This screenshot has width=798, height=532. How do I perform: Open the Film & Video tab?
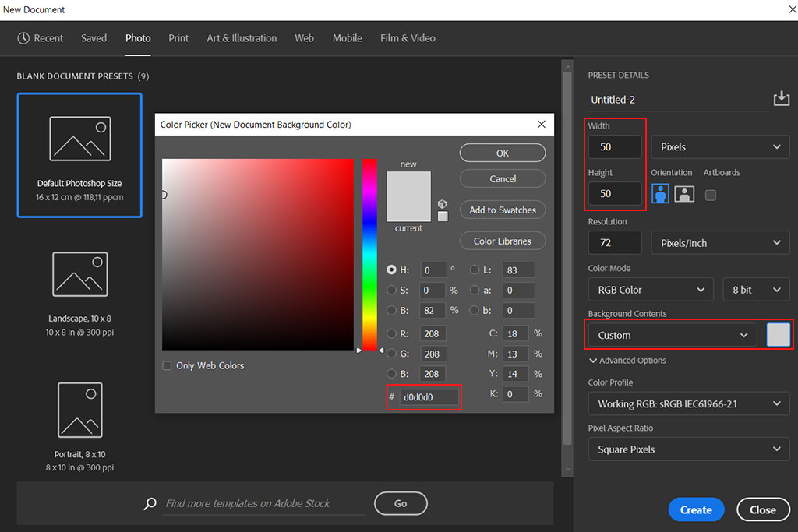[x=408, y=38]
